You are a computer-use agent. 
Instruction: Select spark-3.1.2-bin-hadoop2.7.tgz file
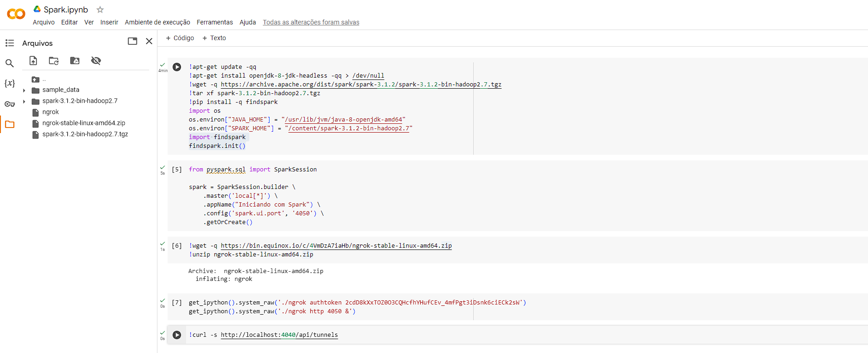point(85,134)
